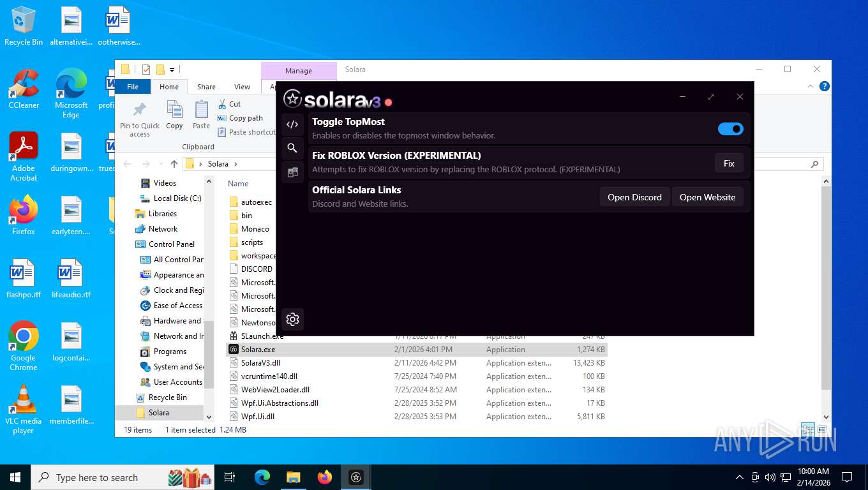This screenshot has width=868, height=490.
Task: Switch to details view icon in status bar
Action: [x=807, y=430]
